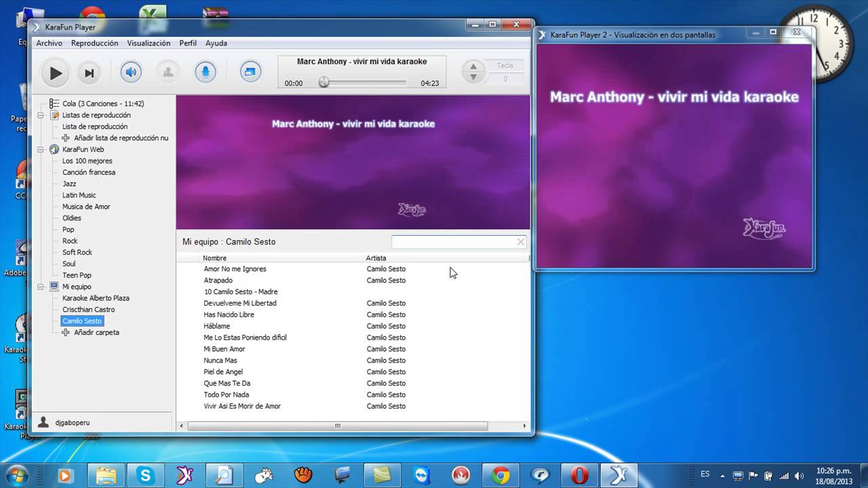
Task: Click the greyed-out lead vocals button
Action: 167,72
